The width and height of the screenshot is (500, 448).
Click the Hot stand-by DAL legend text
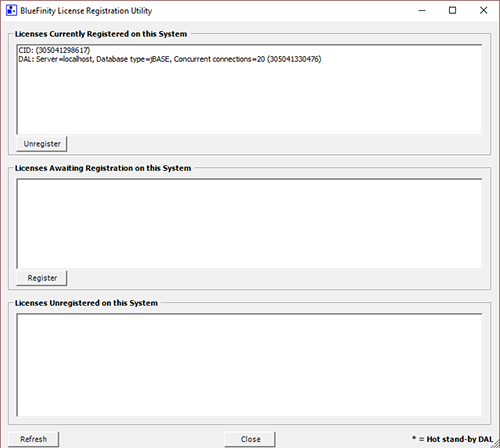pyautogui.click(x=452, y=439)
